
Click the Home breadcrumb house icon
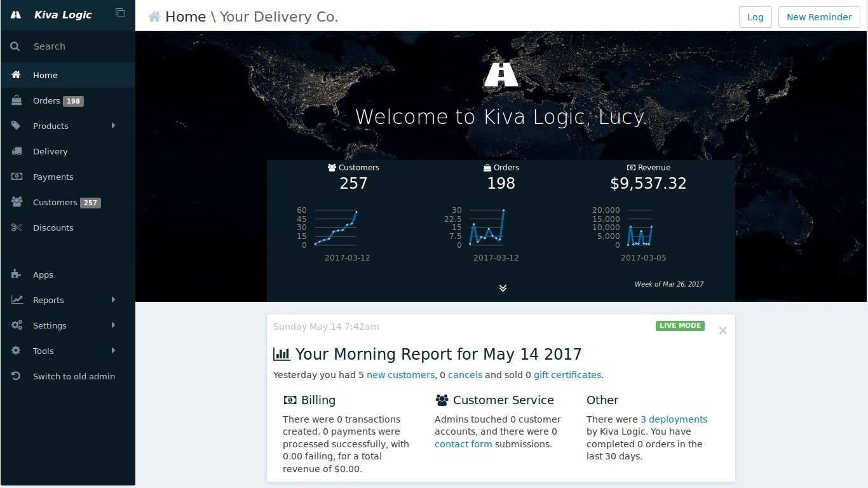(x=153, y=17)
